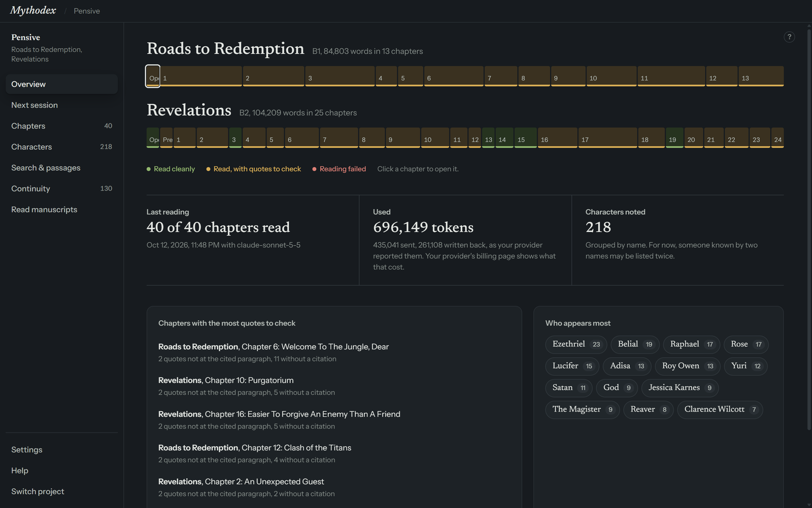
Task: Go to Next session in sidebar
Action: coord(61,105)
